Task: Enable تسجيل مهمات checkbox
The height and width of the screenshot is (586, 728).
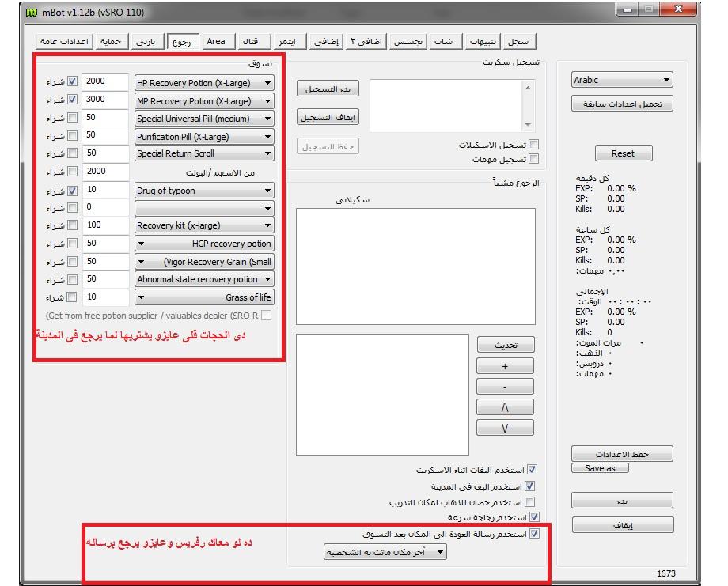Action: 534,159
